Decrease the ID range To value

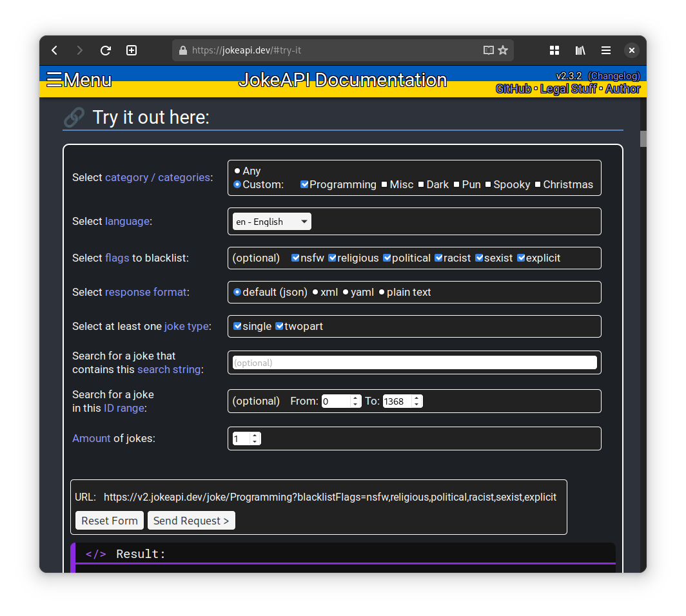pyautogui.click(x=417, y=405)
